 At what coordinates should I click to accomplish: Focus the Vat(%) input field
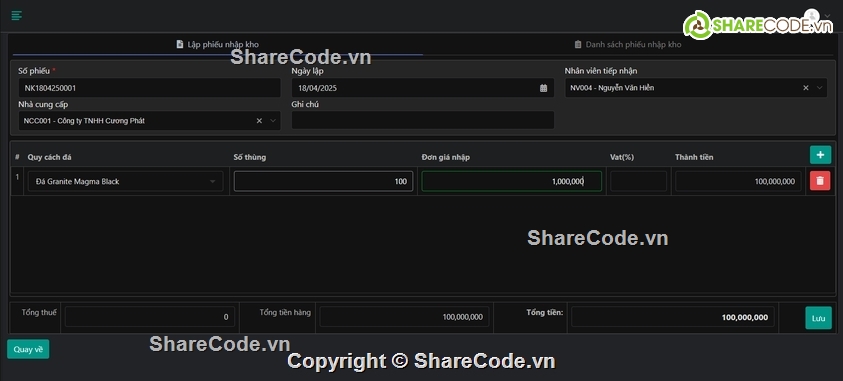638,182
